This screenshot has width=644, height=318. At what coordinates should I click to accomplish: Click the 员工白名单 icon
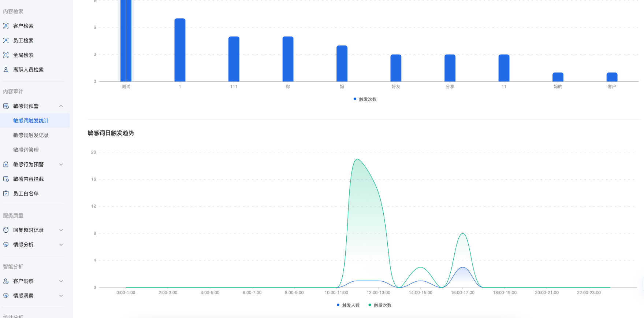pyautogui.click(x=6, y=193)
